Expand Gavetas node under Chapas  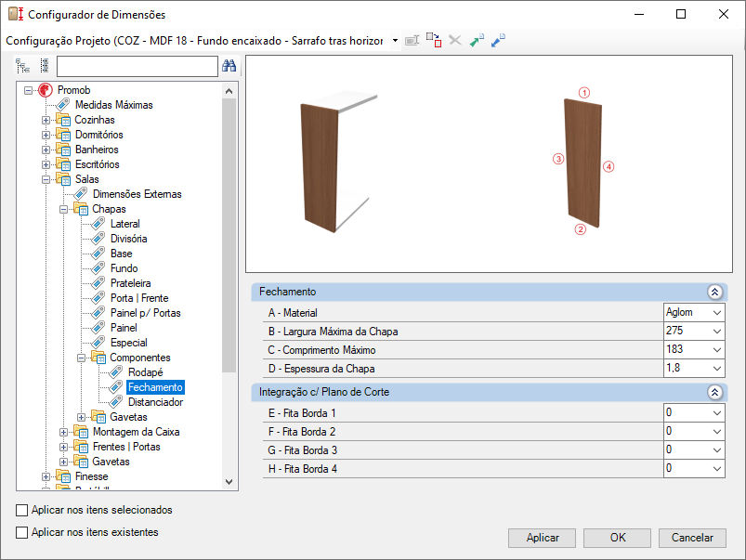pos(82,417)
